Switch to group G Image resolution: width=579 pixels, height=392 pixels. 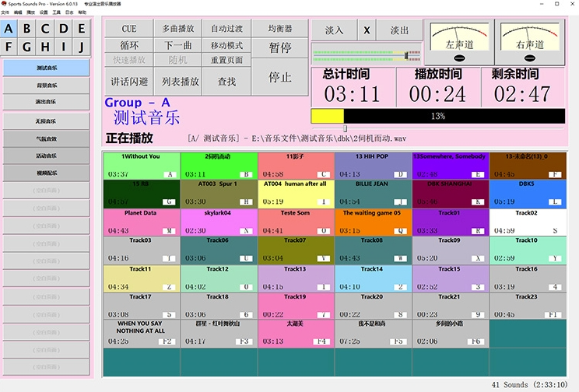coord(26,47)
